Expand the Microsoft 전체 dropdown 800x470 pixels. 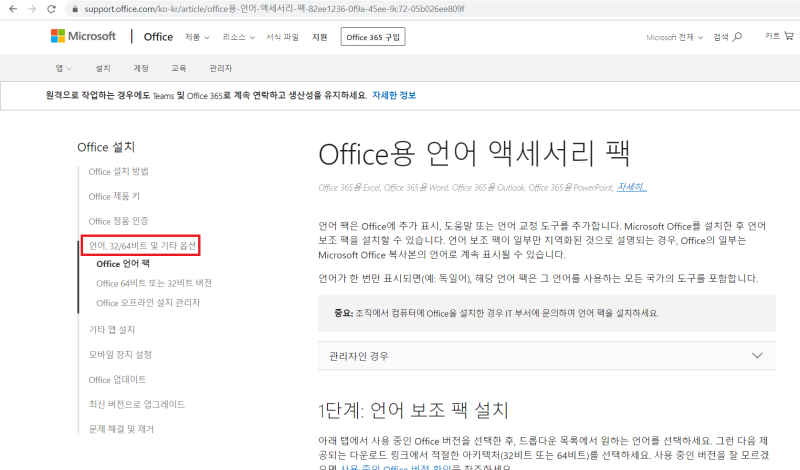coord(674,37)
